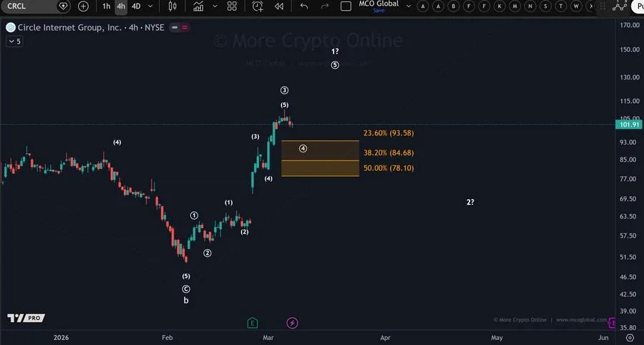Screen dimensions: 644x345
Task: Open chart settings gear on the time axis
Action: [630, 338]
